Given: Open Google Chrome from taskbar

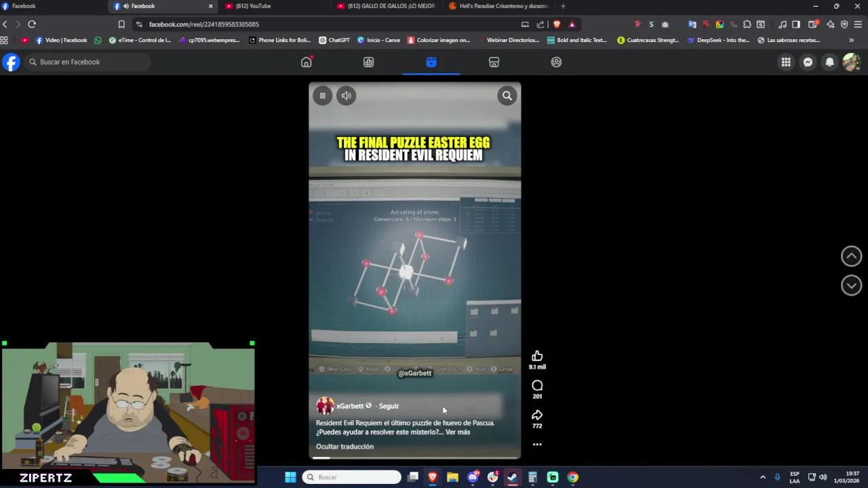Looking at the screenshot, I should pyautogui.click(x=572, y=477).
